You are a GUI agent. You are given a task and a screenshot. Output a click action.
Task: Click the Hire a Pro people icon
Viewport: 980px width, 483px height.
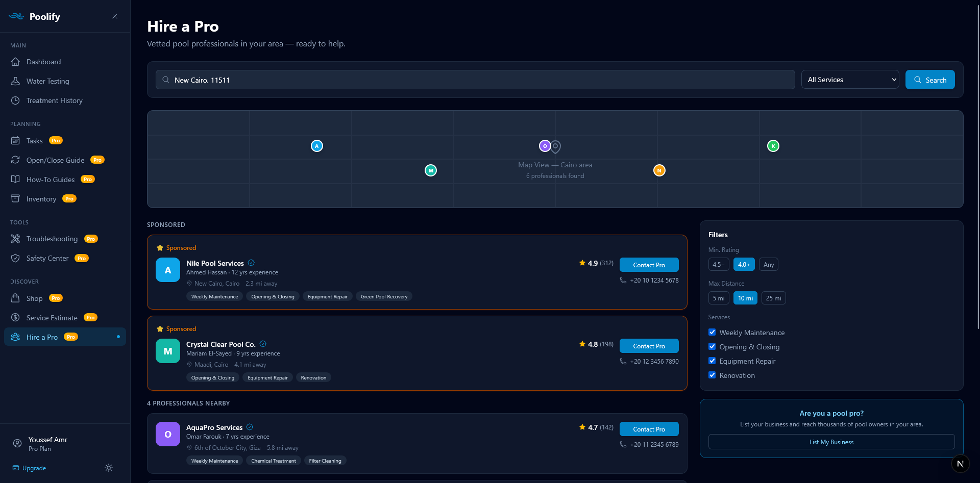click(15, 337)
